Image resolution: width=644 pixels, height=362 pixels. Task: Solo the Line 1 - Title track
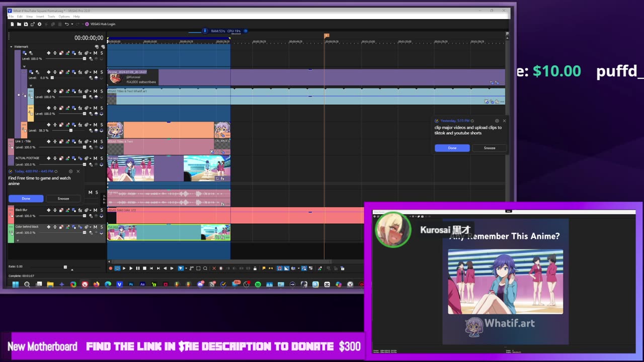click(x=102, y=141)
